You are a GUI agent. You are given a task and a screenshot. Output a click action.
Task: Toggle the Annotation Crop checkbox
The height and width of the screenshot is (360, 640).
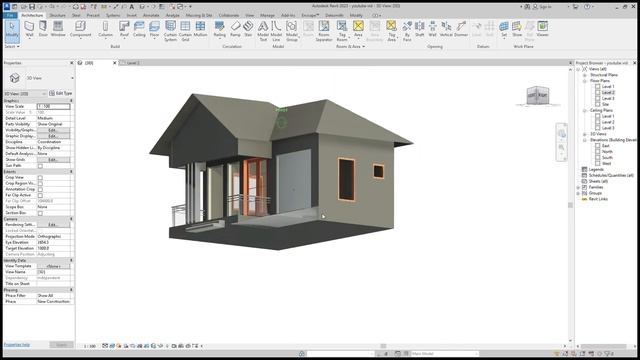(x=40, y=190)
